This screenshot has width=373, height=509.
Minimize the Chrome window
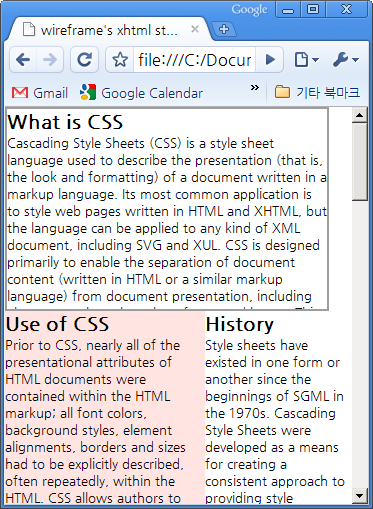(x=288, y=10)
